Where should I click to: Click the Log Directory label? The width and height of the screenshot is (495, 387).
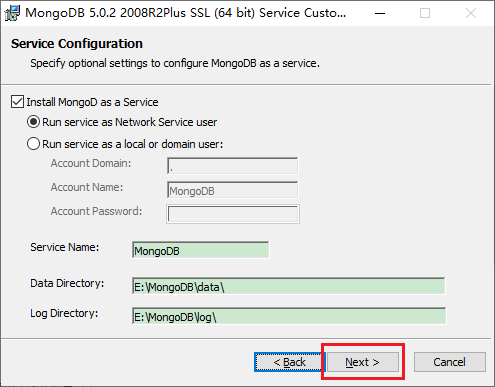(x=64, y=313)
